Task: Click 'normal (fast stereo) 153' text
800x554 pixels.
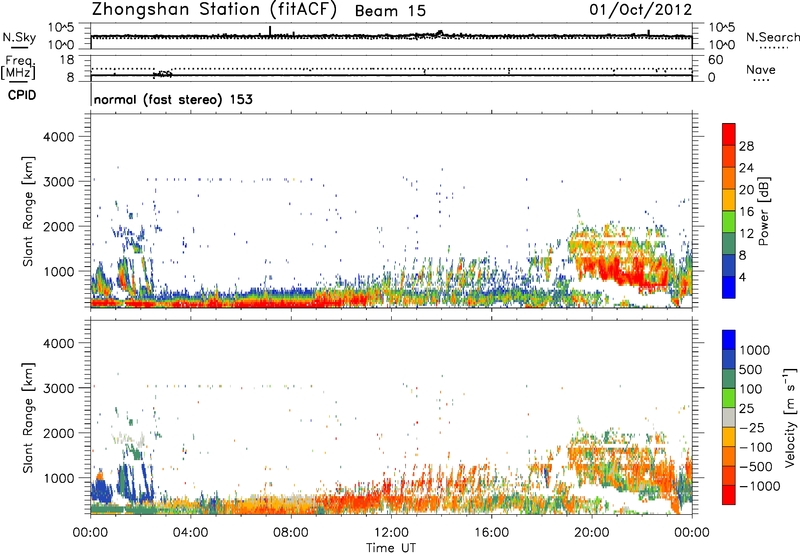Action: 173,99
